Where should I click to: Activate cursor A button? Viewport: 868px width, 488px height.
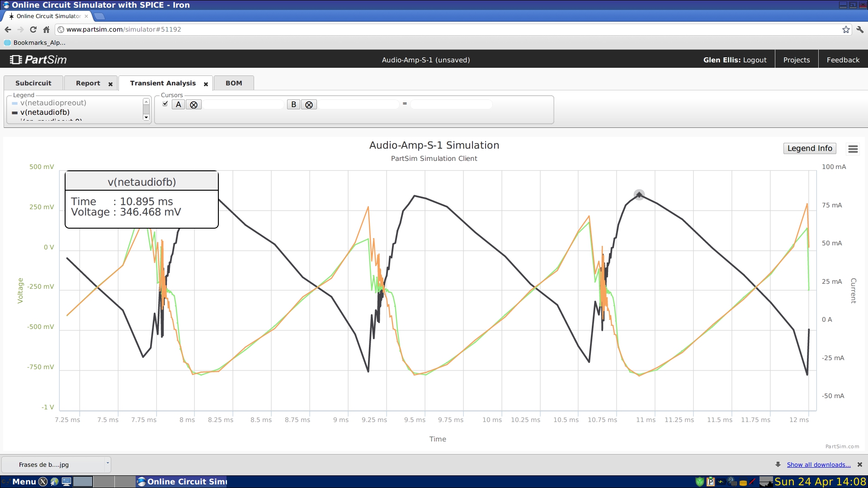coord(179,104)
